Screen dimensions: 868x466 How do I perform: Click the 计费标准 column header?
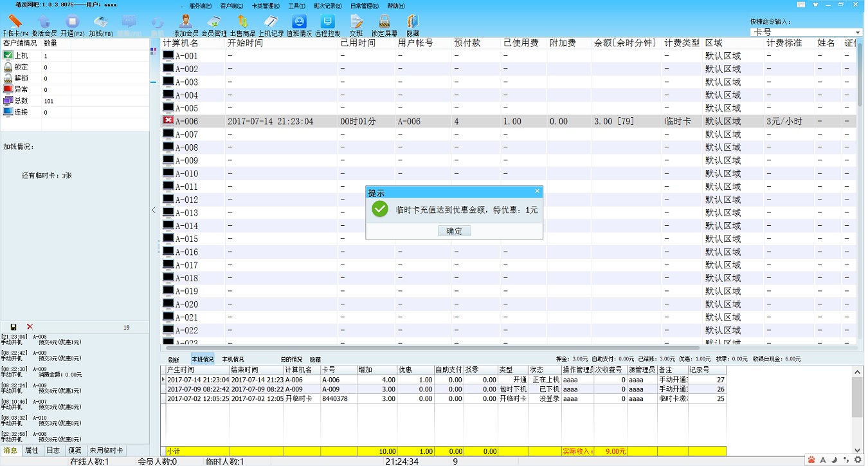click(x=789, y=43)
